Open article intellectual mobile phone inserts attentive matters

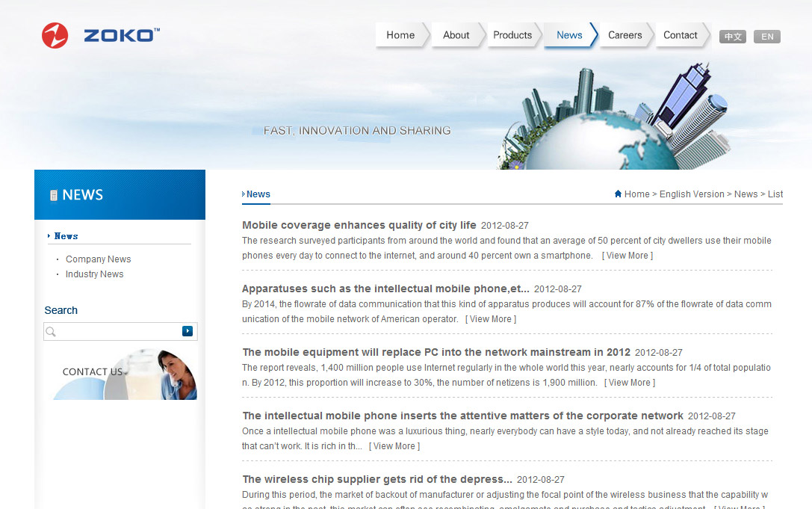coord(462,416)
